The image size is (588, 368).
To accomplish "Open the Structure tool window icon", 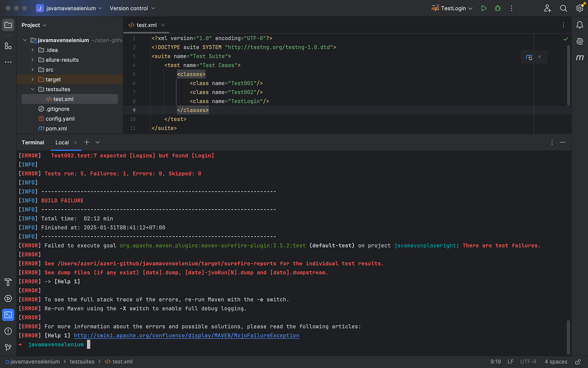I will [8, 46].
